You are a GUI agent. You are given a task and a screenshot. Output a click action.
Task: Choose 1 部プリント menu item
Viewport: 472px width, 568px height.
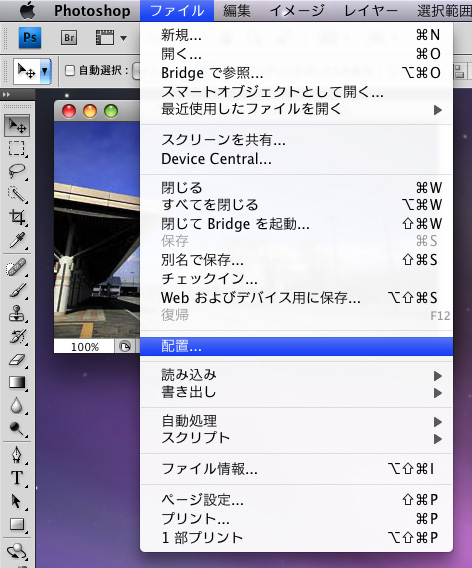pyautogui.click(x=296, y=538)
